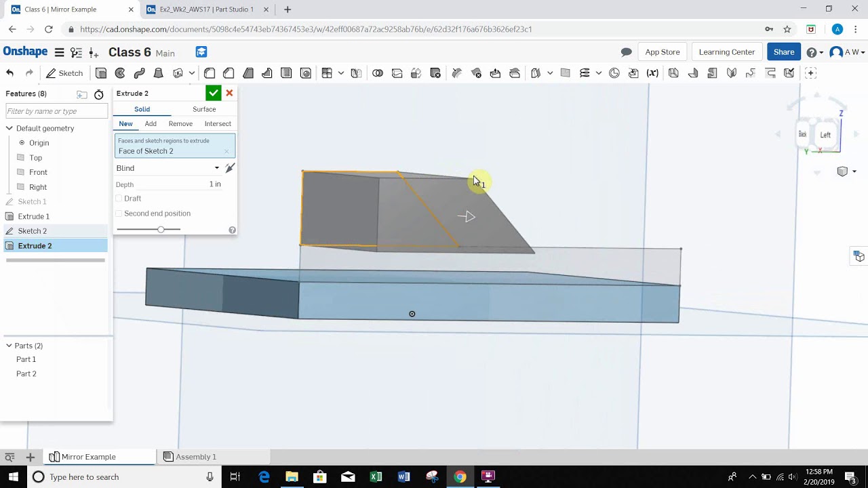Select the Transform tool
The height and width of the screenshot is (488, 868).
416,73
